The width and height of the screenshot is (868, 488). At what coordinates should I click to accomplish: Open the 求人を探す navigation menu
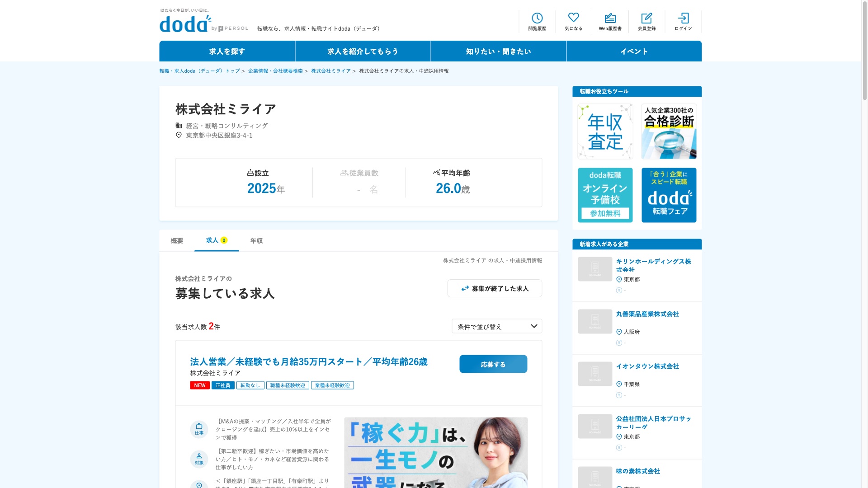click(x=227, y=51)
